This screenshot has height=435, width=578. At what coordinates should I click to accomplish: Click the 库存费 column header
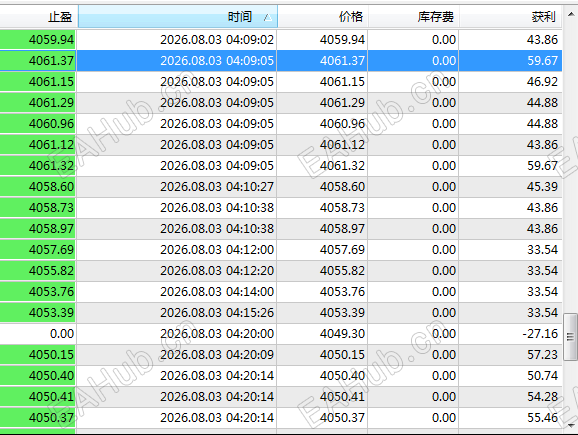click(x=413, y=17)
